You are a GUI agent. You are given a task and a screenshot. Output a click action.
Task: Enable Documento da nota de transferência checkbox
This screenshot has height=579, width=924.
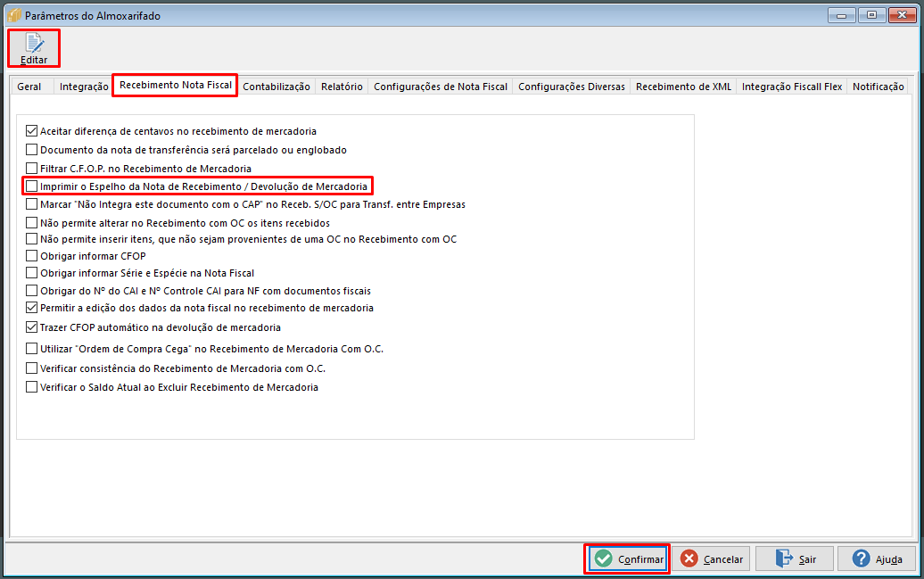coord(32,150)
